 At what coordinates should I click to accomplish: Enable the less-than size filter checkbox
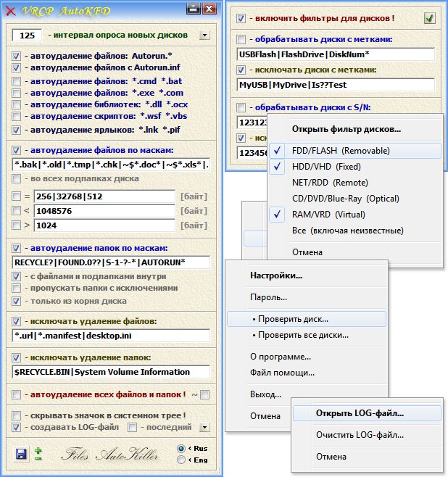pyautogui.click(x=17, y=210)
